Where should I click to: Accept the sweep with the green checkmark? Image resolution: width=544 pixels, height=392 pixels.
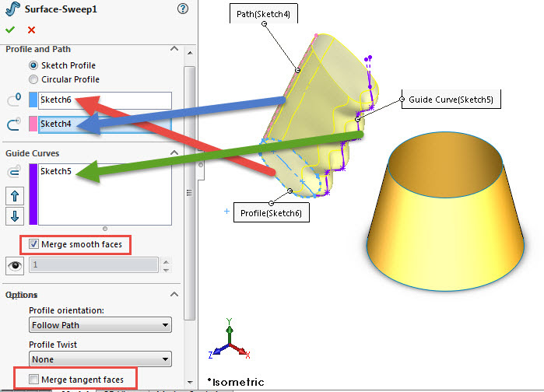coord(10,30)
